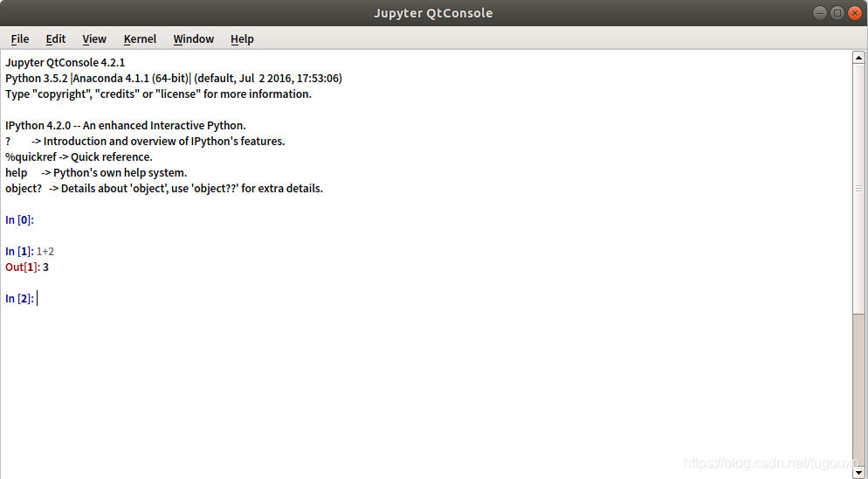Maximize the Jupyter QtConsole window

point(837,13)
